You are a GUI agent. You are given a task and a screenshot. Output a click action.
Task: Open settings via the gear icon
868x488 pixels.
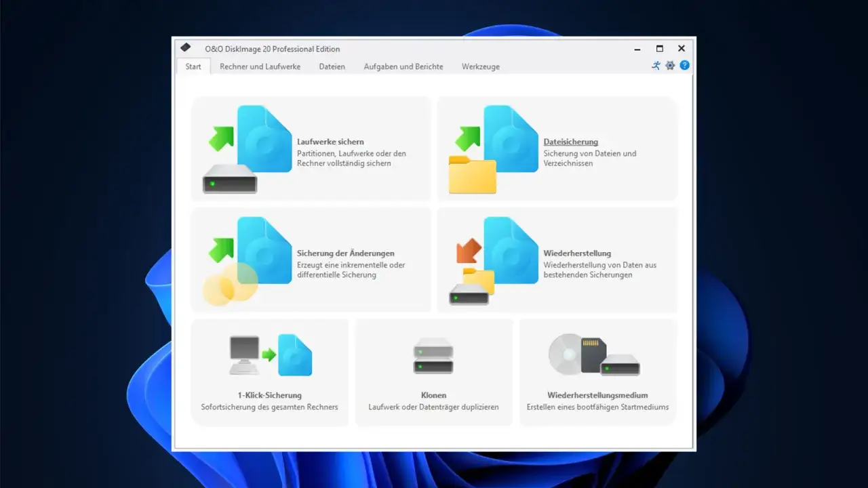click(x=670, y=66)
